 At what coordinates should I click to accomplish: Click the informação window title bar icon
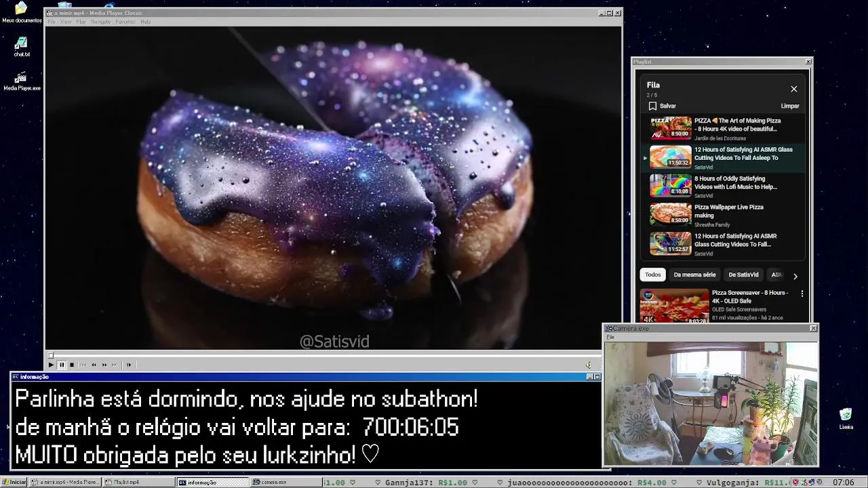pos(16,377)
